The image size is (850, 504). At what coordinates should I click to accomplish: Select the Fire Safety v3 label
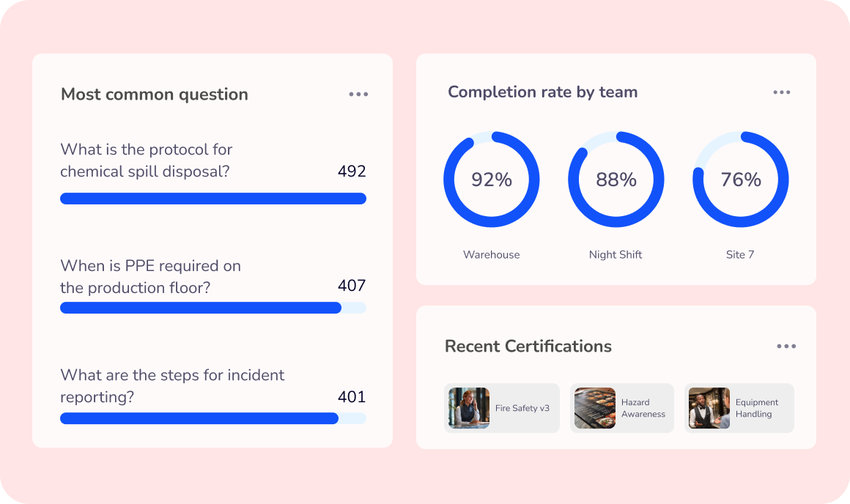pos(522,408)
